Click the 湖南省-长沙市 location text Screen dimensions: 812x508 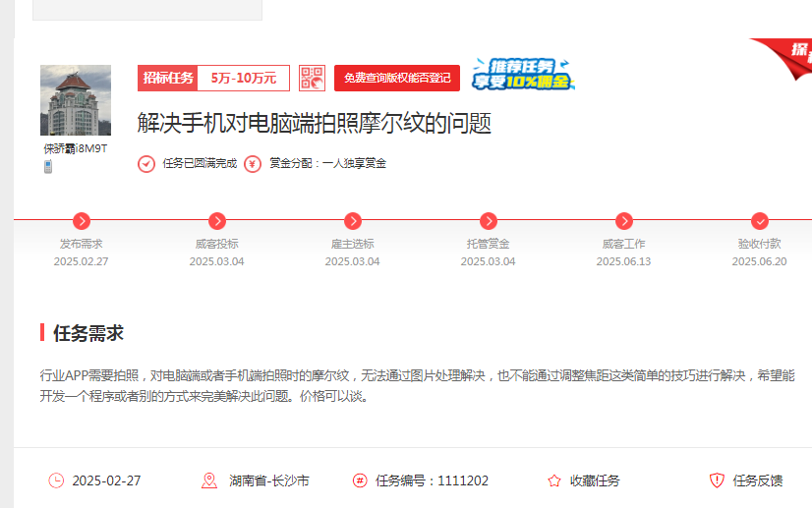(x=268, y=481)
